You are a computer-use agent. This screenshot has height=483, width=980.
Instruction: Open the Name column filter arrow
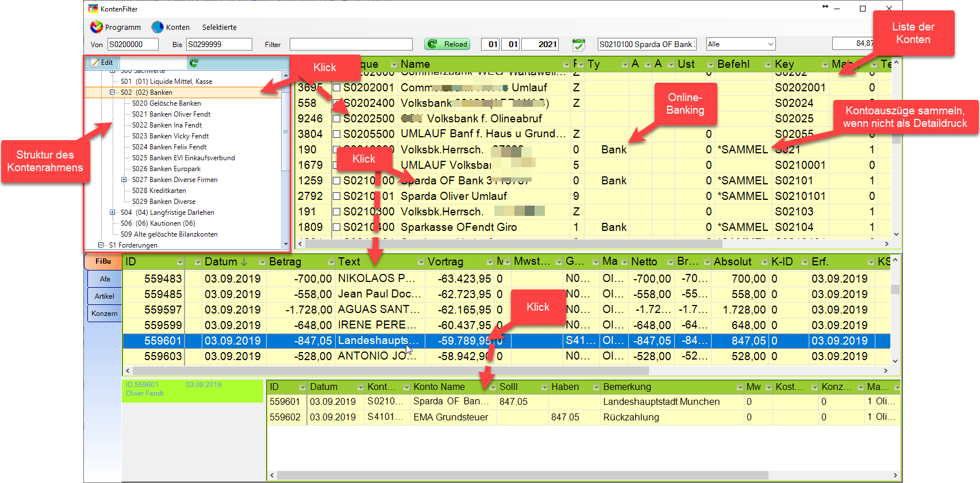tap(566, 64)
